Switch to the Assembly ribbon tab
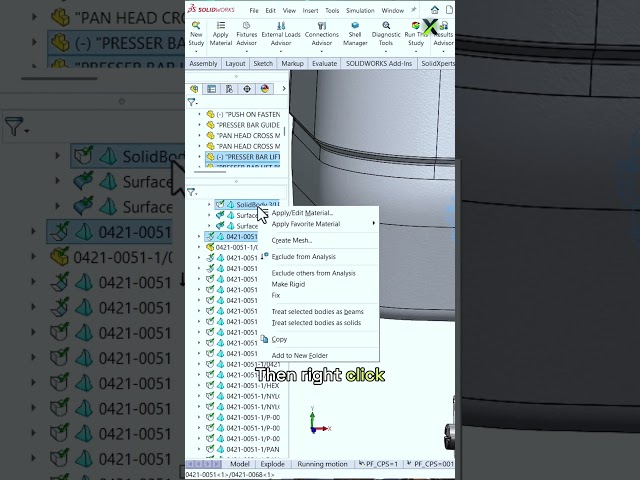Image resolution: width=640 pixels, height=480 pixels. (203, 63)
